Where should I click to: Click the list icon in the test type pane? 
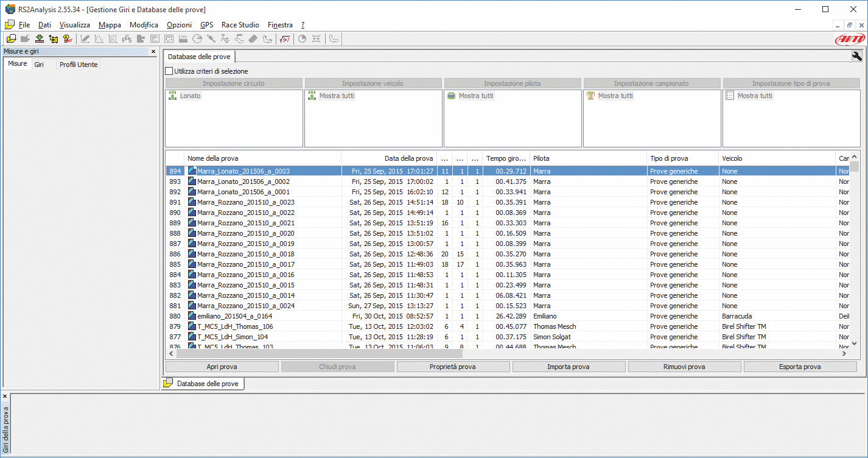tap(730, 96)
